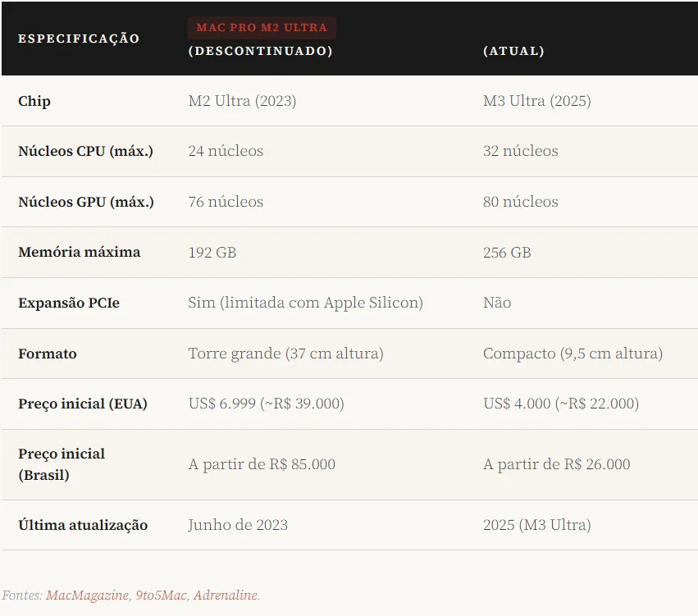Select the Núcleos CPU (máx.) row label
Image resolution: width=698 pixels, height=616 pixels.
tap(85, 151)
